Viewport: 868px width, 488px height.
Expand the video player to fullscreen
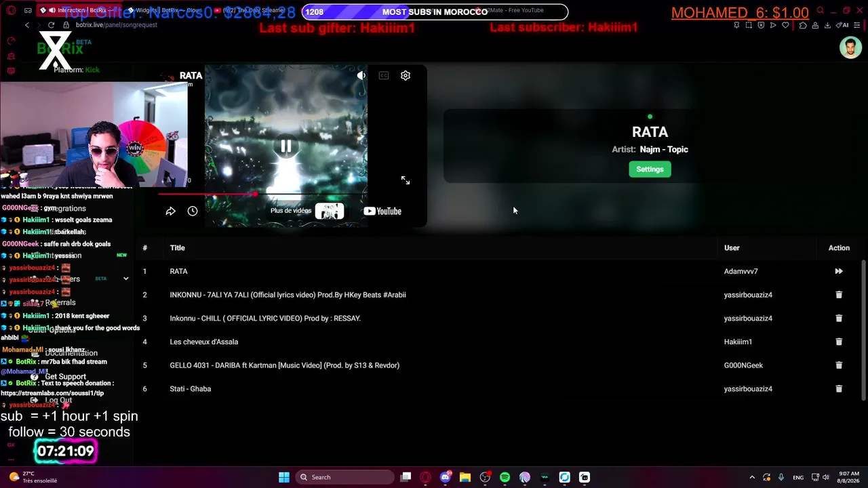click(406, 180)
